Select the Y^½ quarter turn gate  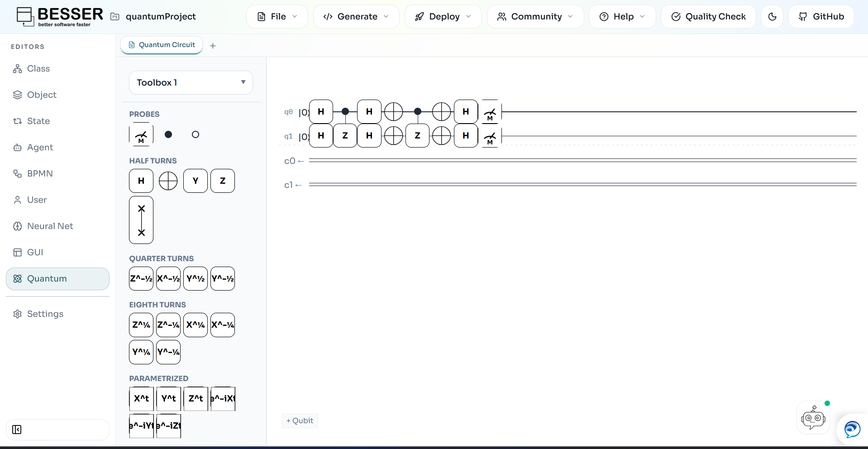pos(196,279)
